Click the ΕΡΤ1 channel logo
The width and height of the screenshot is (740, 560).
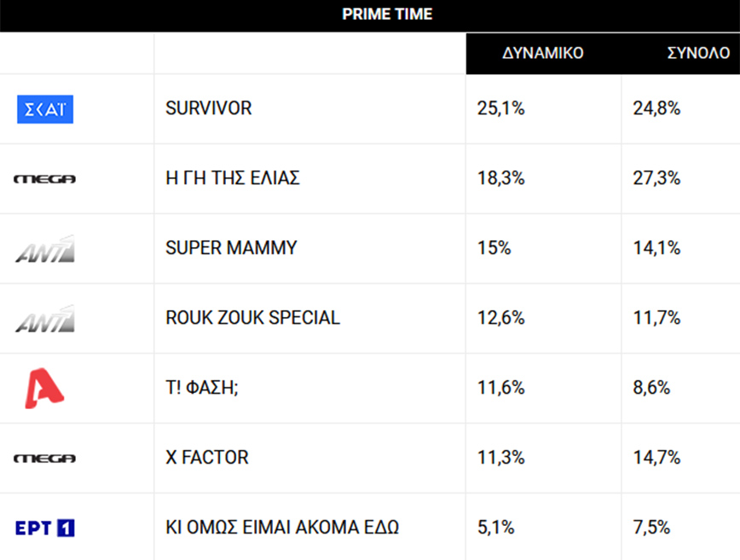point(45,528)
